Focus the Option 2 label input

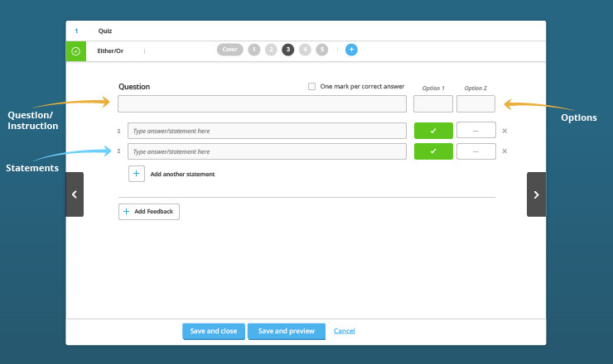tap(475, 104)
